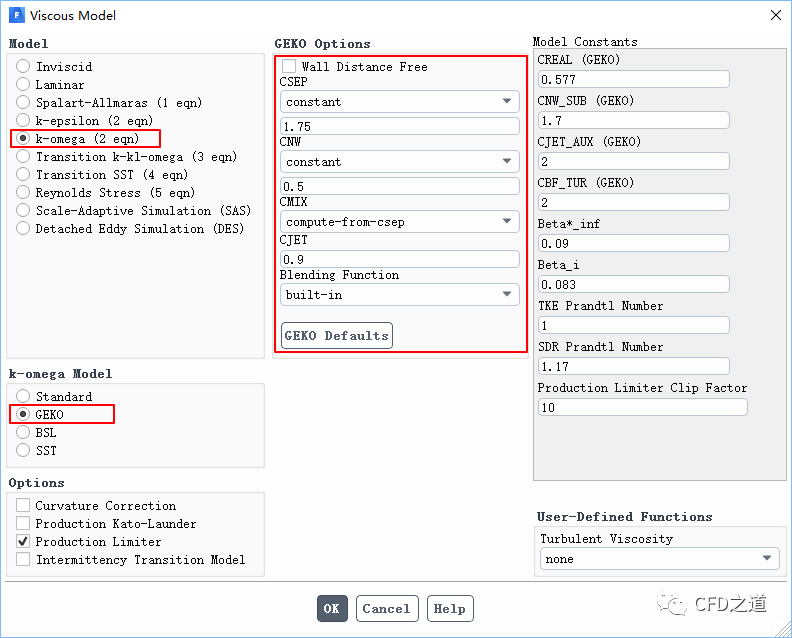Click the CJET value input field
The height and width of the screenshot is (638, 792).
tap(399, 258)
